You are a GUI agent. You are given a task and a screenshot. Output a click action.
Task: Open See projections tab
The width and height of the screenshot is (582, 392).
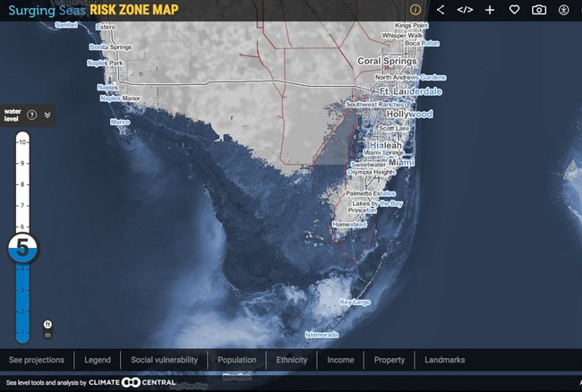coord(37,360)
